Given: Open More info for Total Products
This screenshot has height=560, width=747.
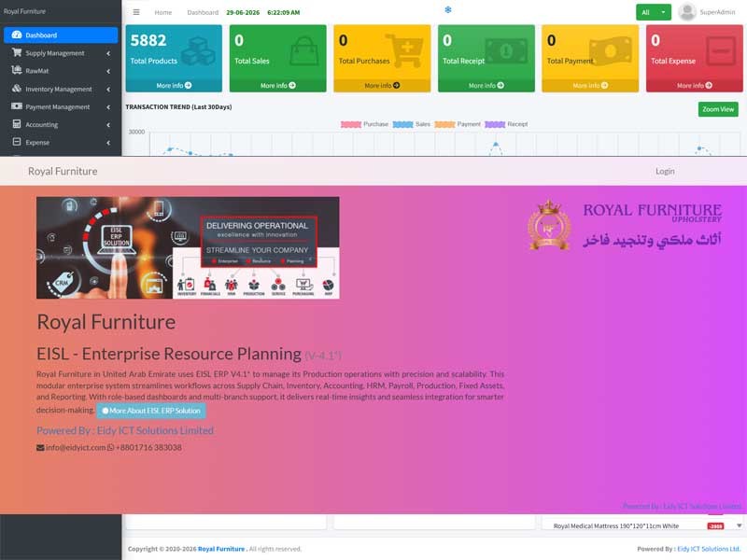Looking at the screenshot, I should pyautogui.click(x=174, y=86).
